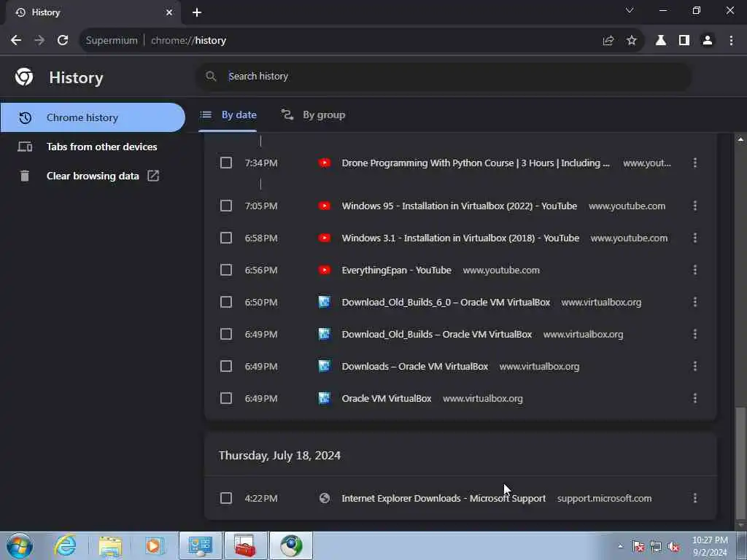Open EverythingEpan - YouTube link
The image size is (747, 560).
click(396, 270)
